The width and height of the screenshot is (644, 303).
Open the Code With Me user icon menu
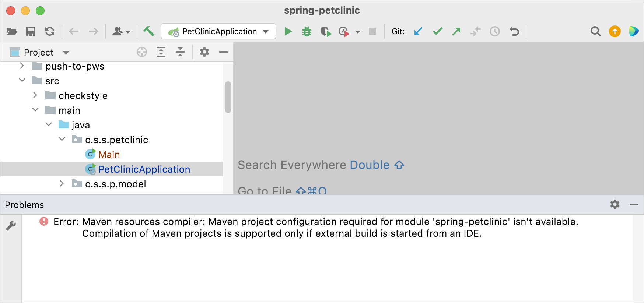pyautogui.click(x=121, y=32)
